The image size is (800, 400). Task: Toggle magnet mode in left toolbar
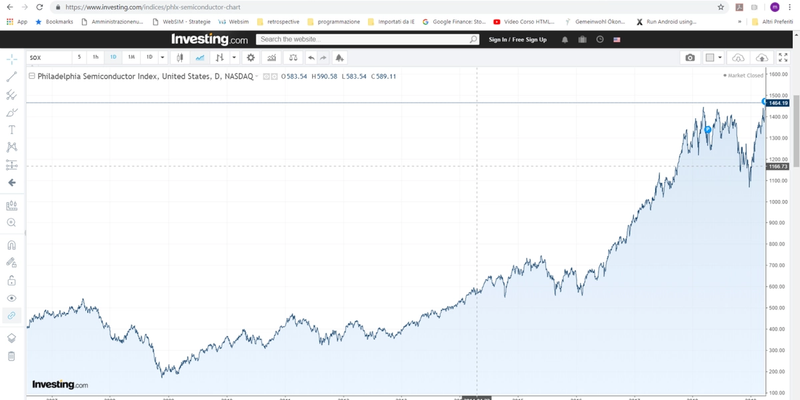[12, 245]
